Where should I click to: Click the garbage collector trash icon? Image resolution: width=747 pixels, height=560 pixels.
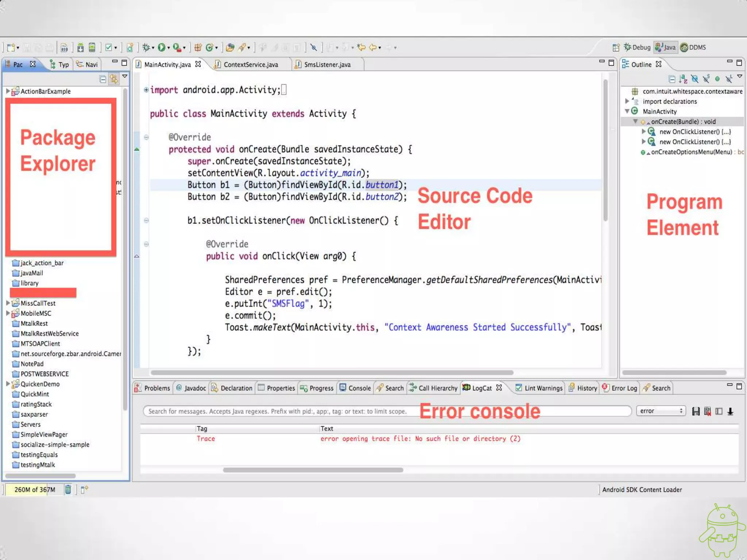(x=68, y=489)
